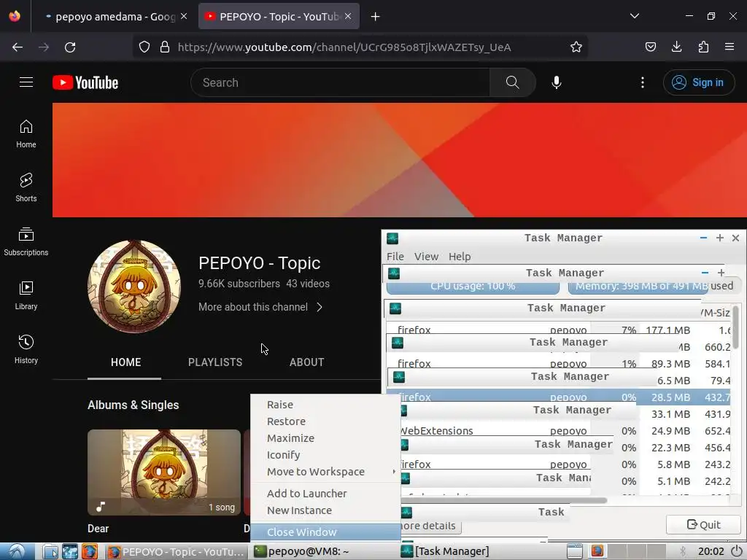Reload the page in Firefox

pyautogui.click(x=70, y=47)
